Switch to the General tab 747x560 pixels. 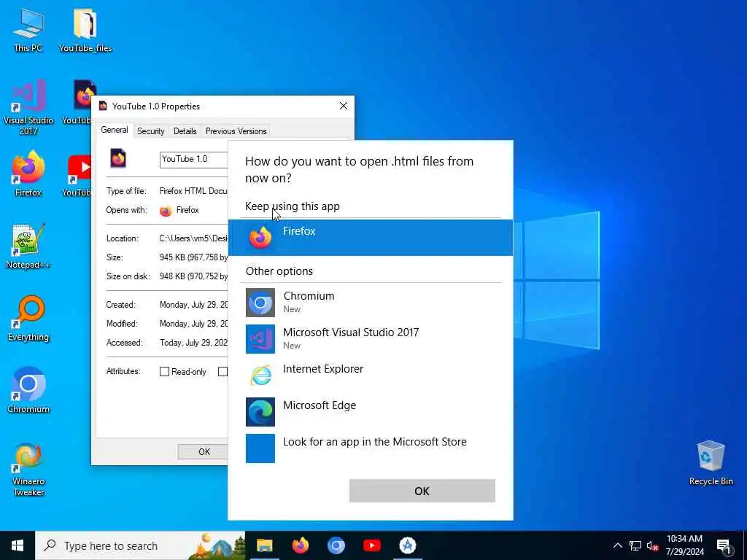(115, 130)
